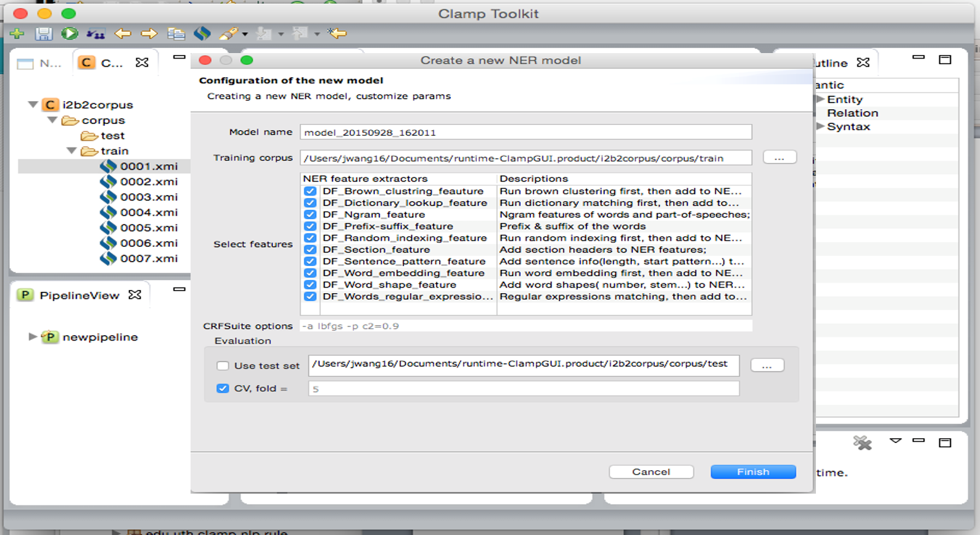The width and height of the screenshot is (980, 535).
Task: Open dropdown arrow beside pen tool
Action: [x=245, y=34]
